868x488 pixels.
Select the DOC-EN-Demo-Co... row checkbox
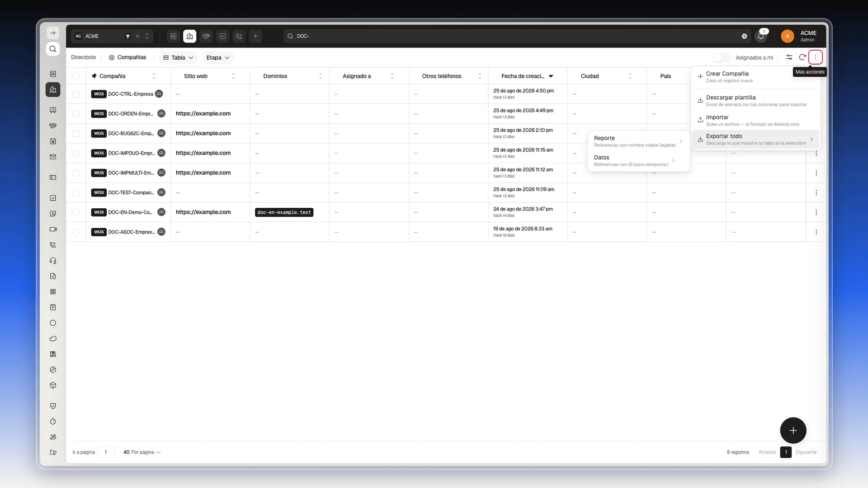[x=76, y=212]
